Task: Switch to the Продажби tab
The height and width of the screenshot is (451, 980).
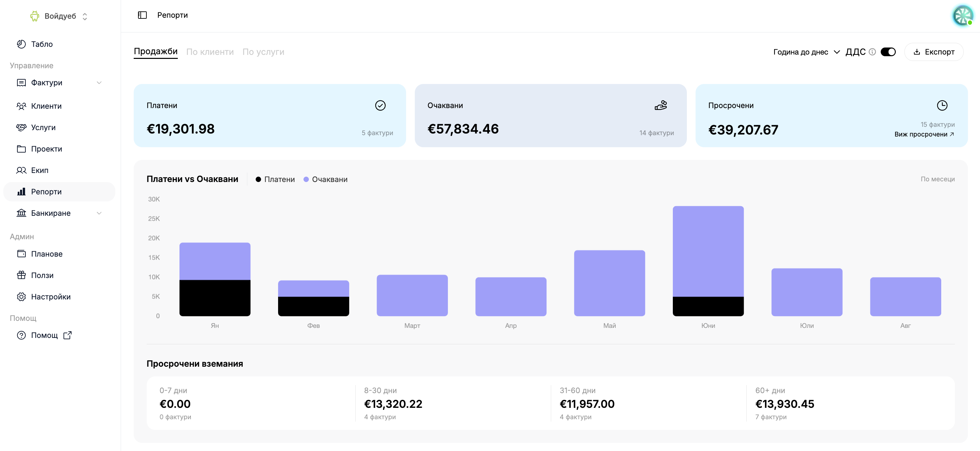Action: pyautogui.click(x=156, y=52)
